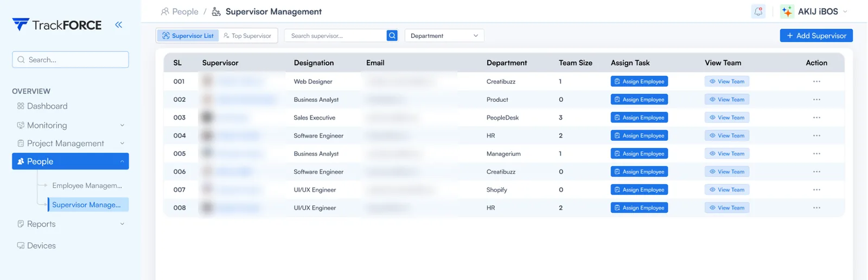Click the AKIJ iBOS star logo icon
Screen dimensions: 868x280
(787, 11)
